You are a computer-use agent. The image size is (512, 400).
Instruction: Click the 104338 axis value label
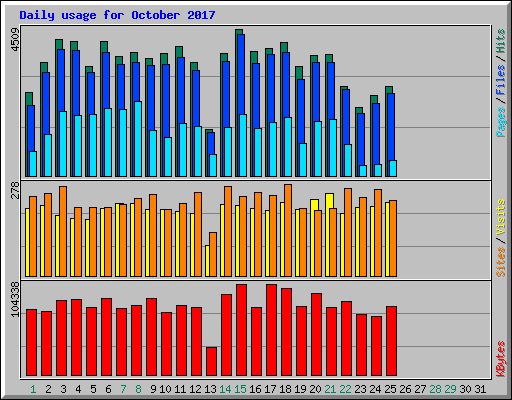tap(16, 299)
